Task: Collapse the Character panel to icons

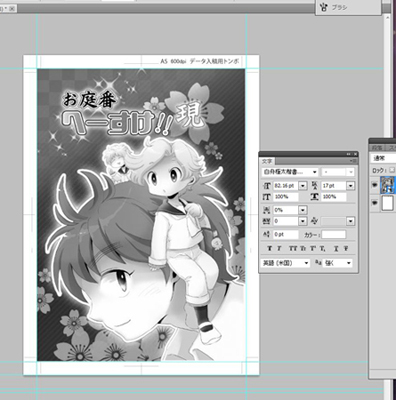Action: [349, 154]
